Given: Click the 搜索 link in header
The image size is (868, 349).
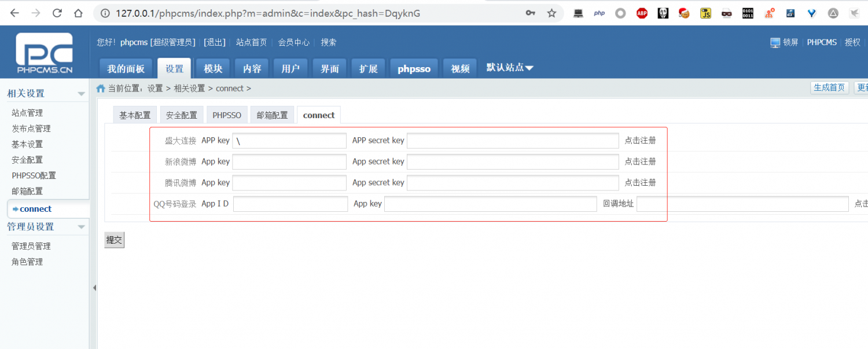Looking at the screenshot, I should click(329, 42).
